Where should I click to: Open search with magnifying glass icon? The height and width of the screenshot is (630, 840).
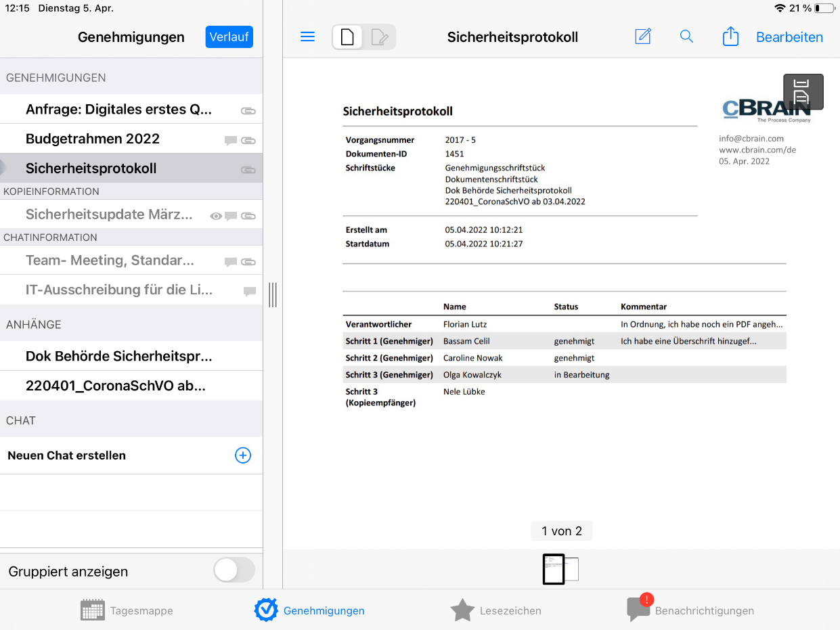click(x=686, y=37)
